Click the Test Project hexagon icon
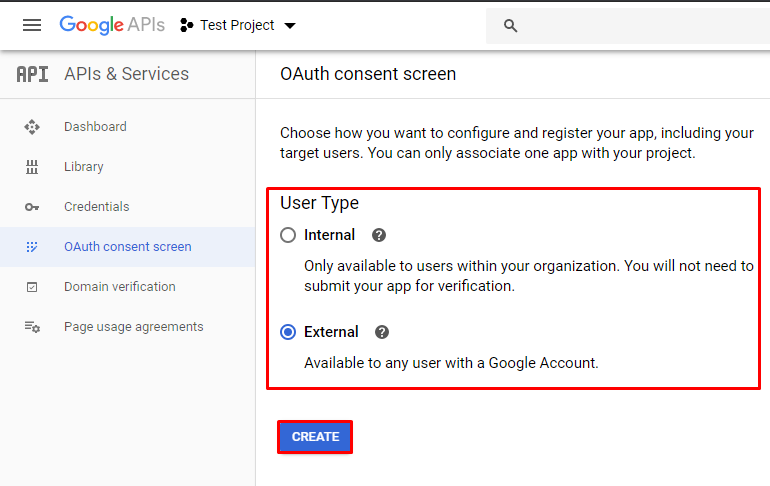 (186, 25)
